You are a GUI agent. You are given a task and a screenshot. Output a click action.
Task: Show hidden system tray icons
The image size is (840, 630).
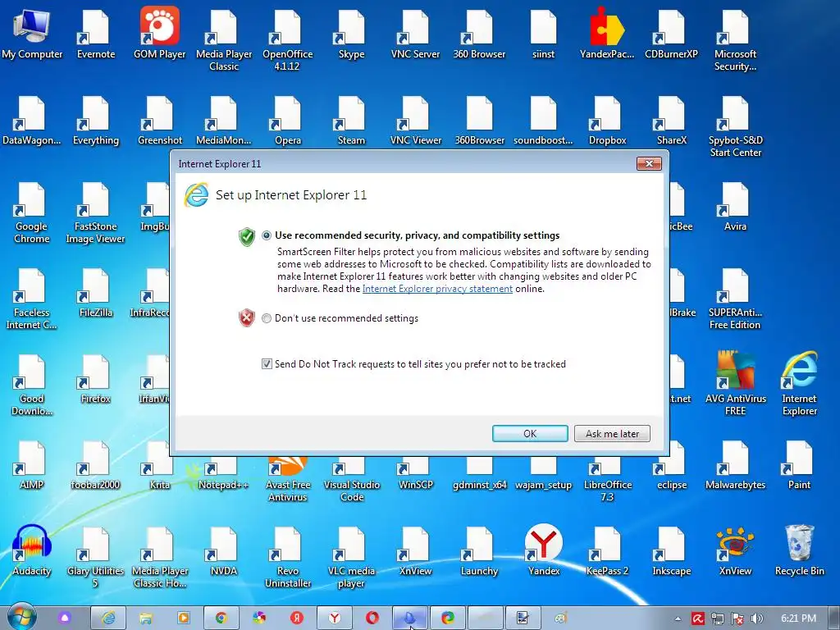coord(678,619)
